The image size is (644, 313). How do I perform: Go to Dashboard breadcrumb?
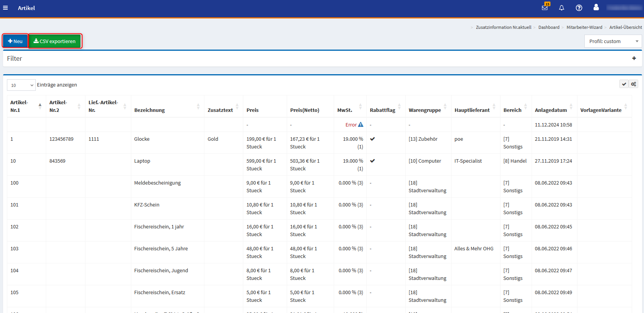click(549, 27)
